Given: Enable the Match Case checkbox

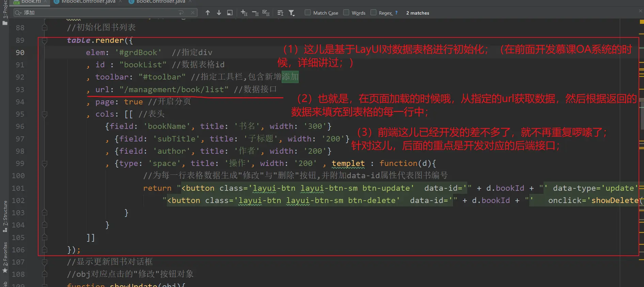Looking at the screenshot, I should tap(308, 13).
